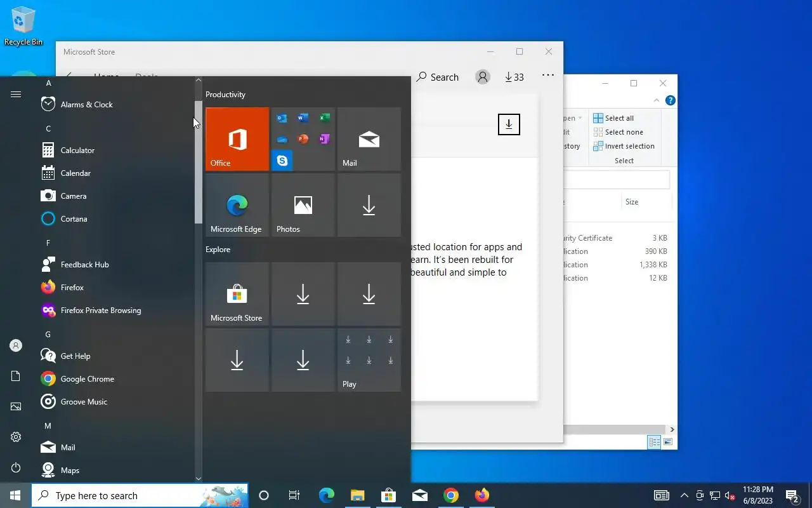Click Select all in File Explorer ribbon
The height and width of the screenshot is (508, 812).
[613, 118]
